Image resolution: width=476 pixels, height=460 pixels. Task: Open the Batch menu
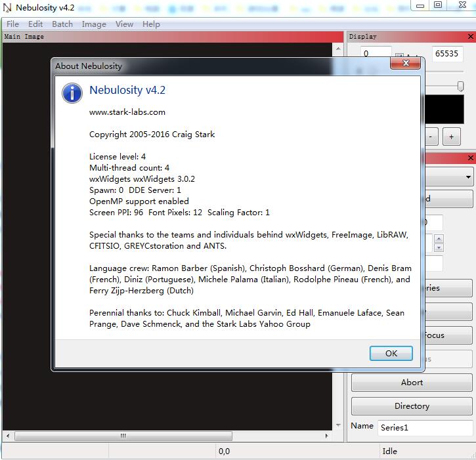point(62,24)
